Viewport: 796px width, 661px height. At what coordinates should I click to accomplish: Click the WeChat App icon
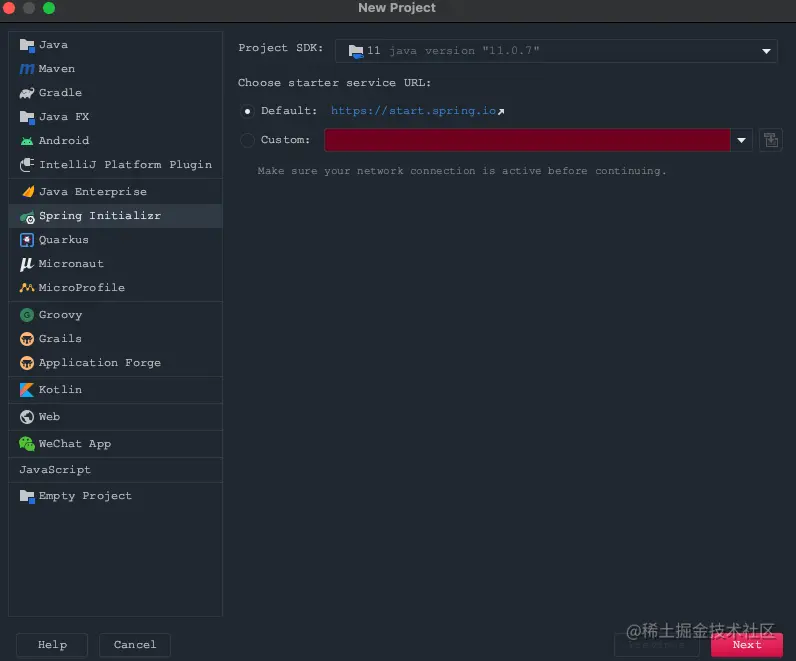27,444
